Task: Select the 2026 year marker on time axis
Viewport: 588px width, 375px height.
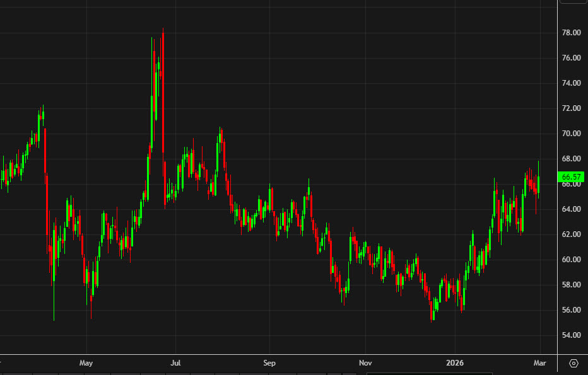Action: [x=454, y=363]
